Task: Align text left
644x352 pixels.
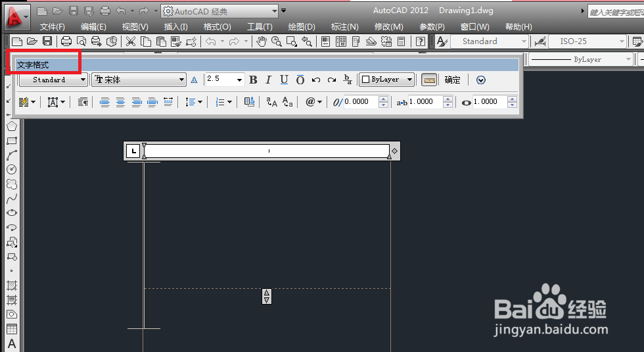Action: (104, 102)
